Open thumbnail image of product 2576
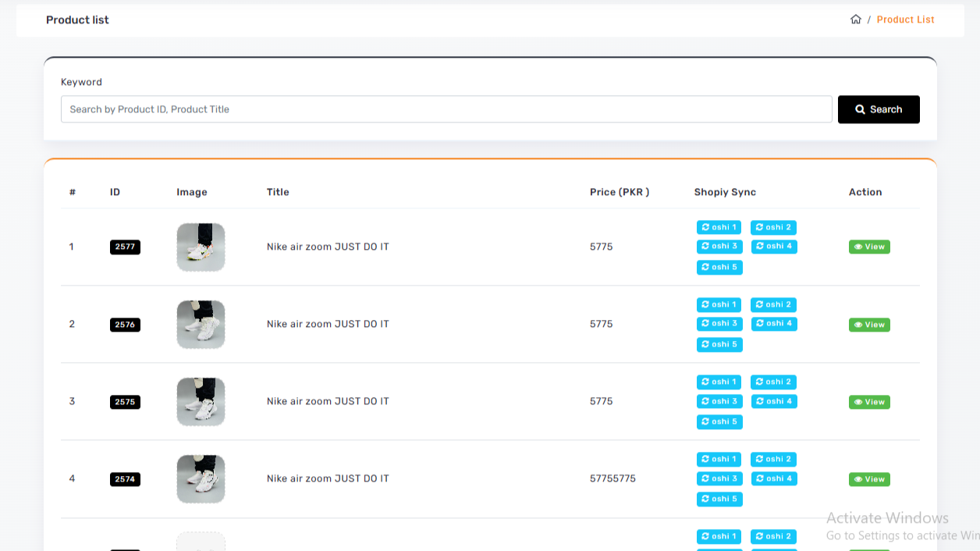Image resolution: width=980 pixels, height=551 pixels. pyautogui.click(x=201, y=324)
